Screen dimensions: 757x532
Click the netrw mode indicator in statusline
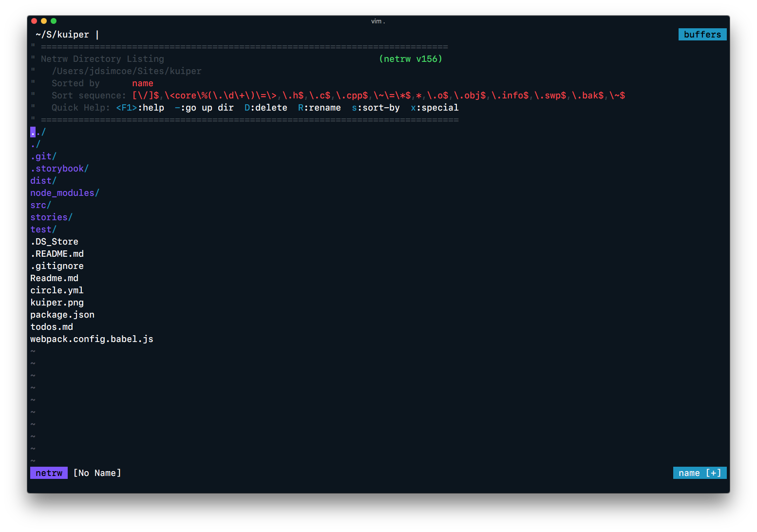(x=49, y=473)
